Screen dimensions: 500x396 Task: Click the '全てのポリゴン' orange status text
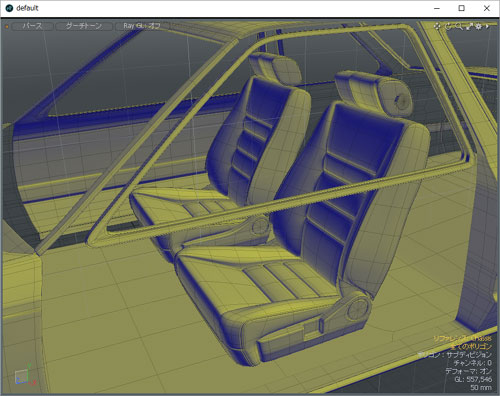pos(470,346)
